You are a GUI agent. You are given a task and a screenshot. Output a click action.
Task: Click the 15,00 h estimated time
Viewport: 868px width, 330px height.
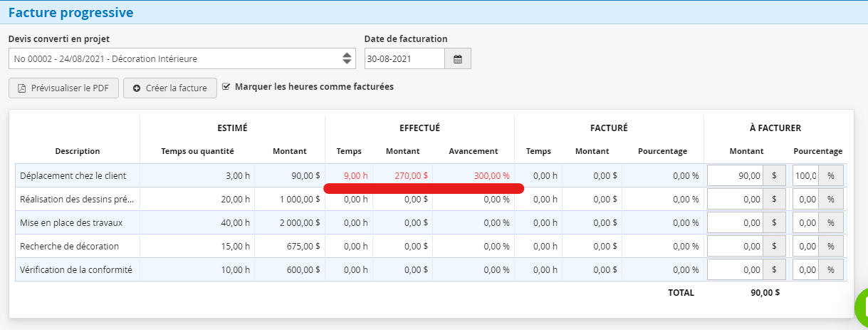[x=234, y=247]
